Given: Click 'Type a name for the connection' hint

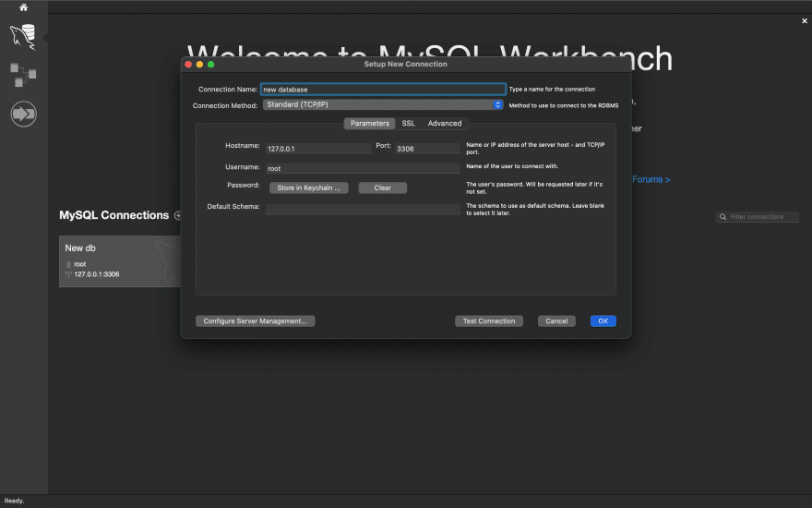Looking at the screenshot, I should (x=552, y=90).
